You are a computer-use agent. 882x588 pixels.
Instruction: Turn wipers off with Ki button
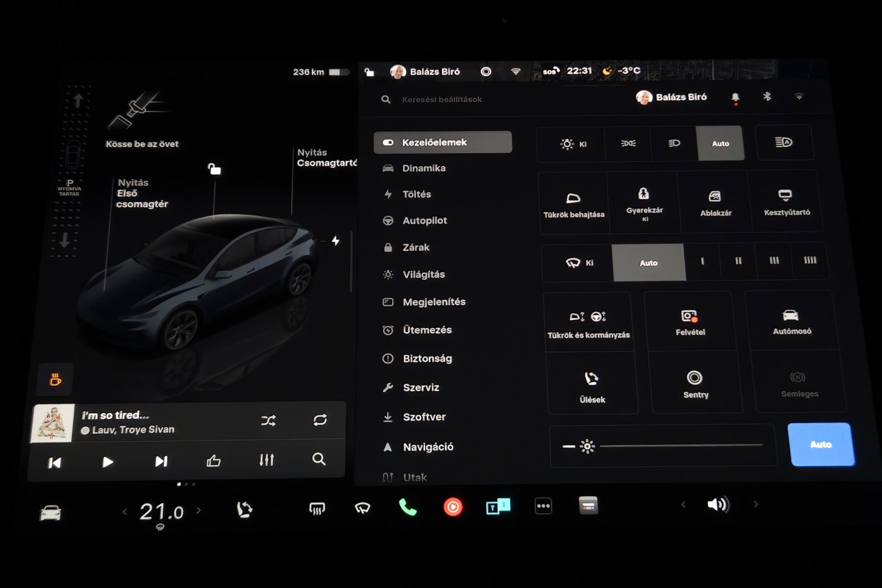tap(580, 263)
